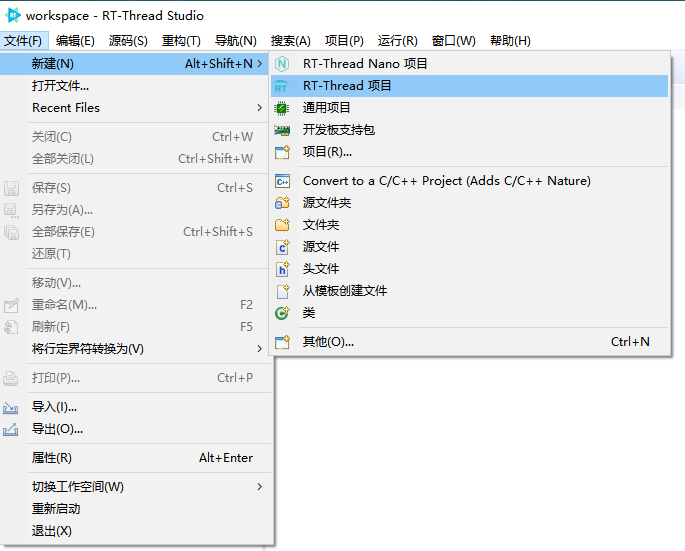Click the 源文件 C file icon
685x551 pixels.
283,247
